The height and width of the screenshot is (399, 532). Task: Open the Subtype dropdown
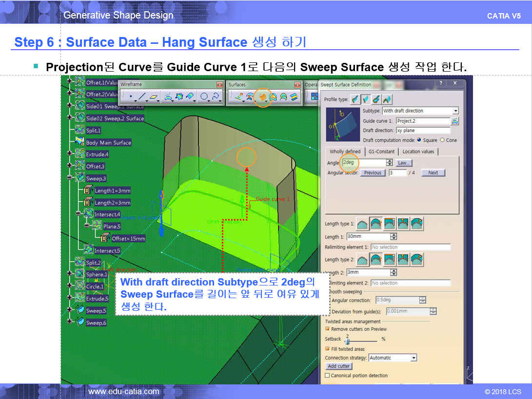(x=455, y=111)
